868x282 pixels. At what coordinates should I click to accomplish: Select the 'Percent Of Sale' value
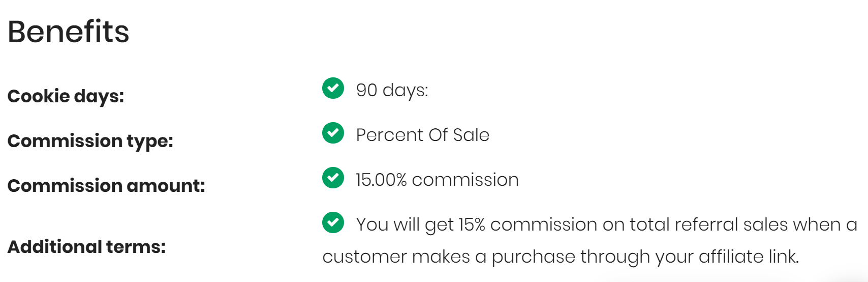click(x=423, y=135)
